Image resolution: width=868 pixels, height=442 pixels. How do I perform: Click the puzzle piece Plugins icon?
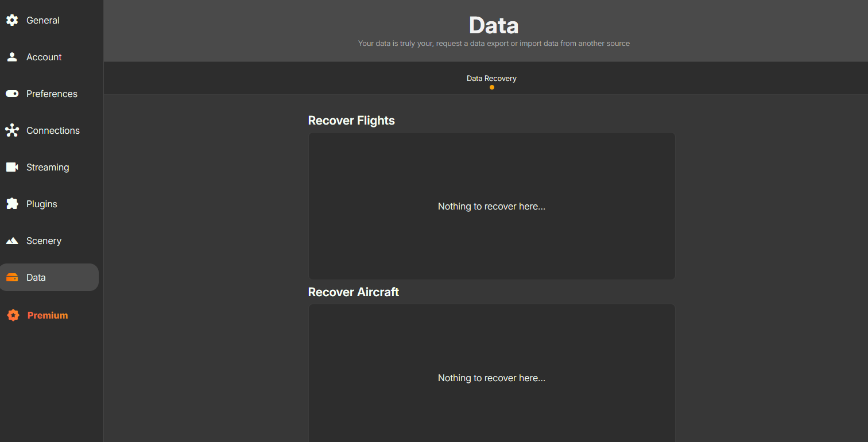12,204
